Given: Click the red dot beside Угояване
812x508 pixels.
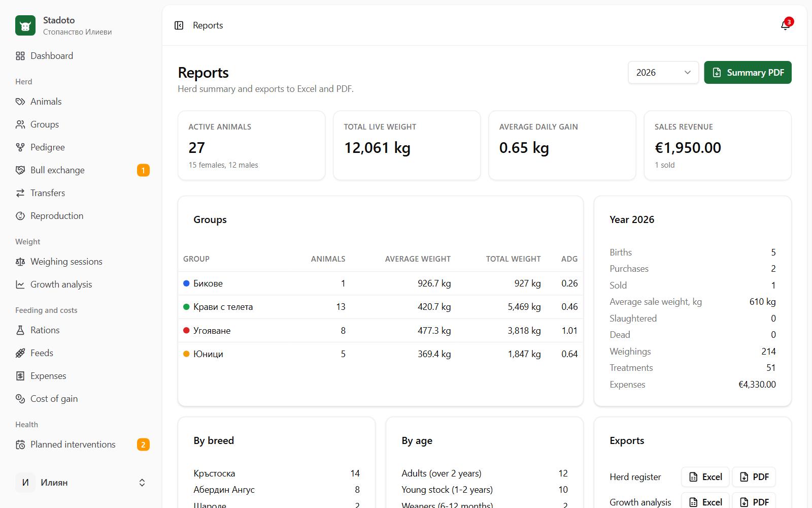Looking at the screenshot, I should 186,331.
